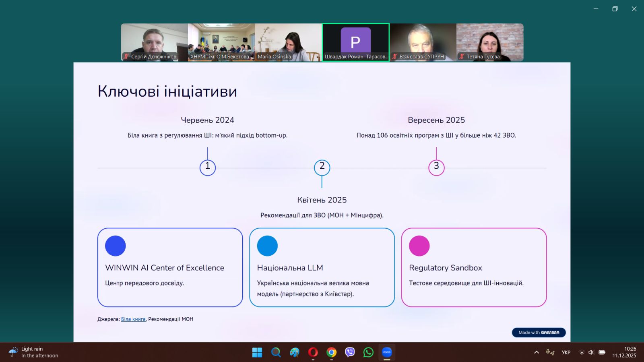
Task: Launch Opera browser from taskbar
Action: (313, 352)
